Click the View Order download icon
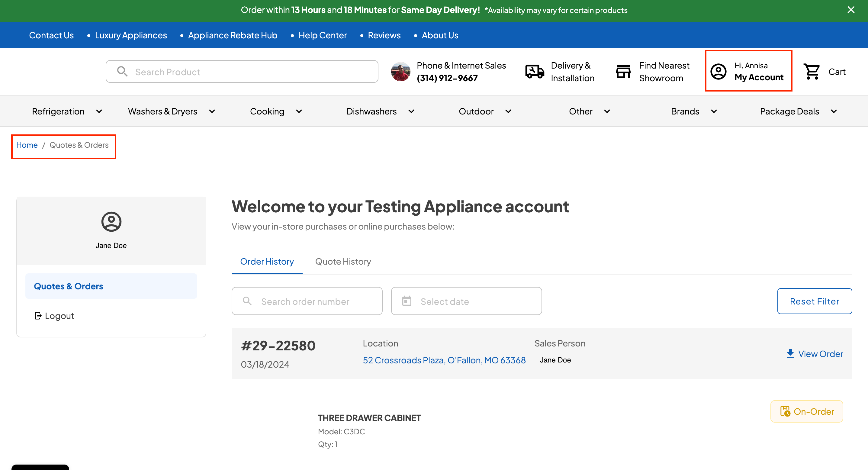This screenshot has width=868, height=470. [790, 353]
